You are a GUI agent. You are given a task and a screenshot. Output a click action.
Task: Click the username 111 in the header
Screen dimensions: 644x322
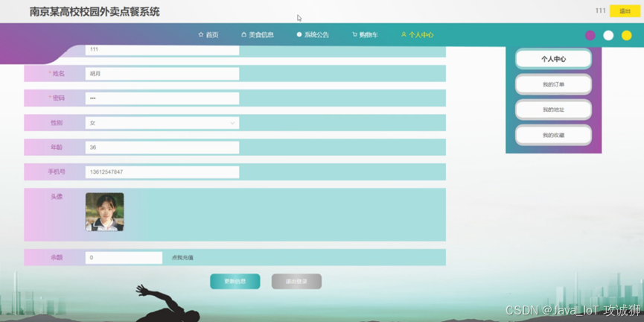pyautogui.click(x=601, y=10)
